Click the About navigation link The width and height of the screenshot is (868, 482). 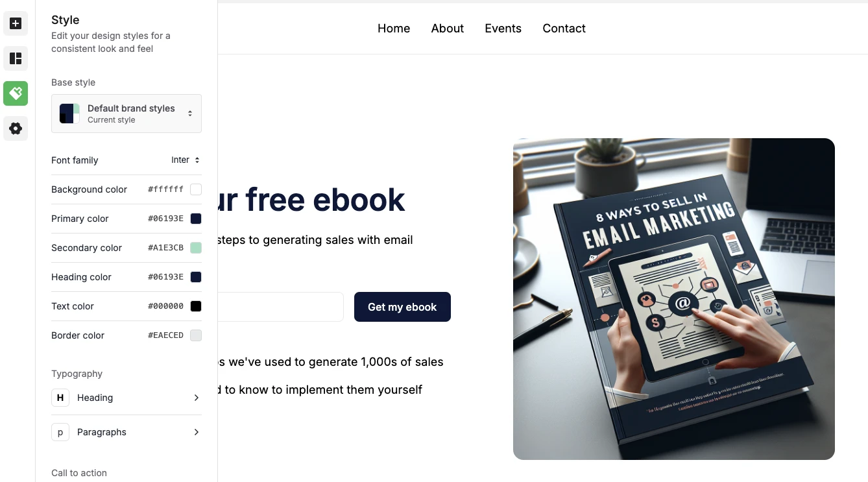448,29
